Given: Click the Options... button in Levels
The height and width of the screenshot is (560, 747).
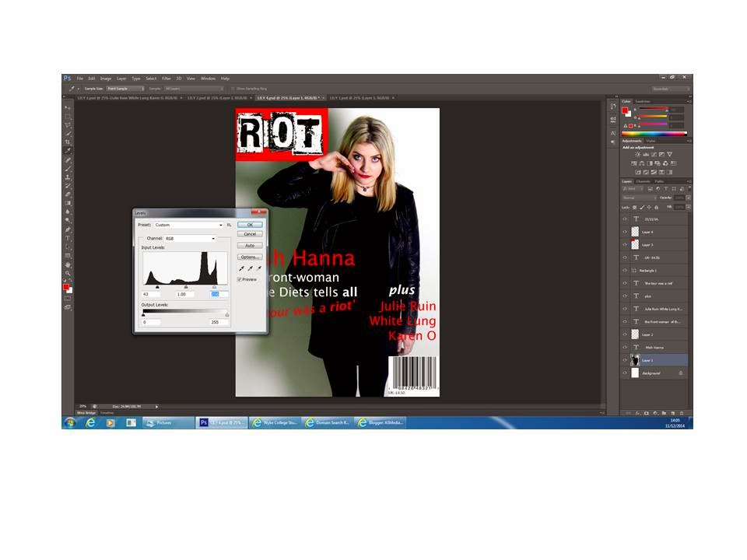Looking at the screenshot, I should (250, 257).
